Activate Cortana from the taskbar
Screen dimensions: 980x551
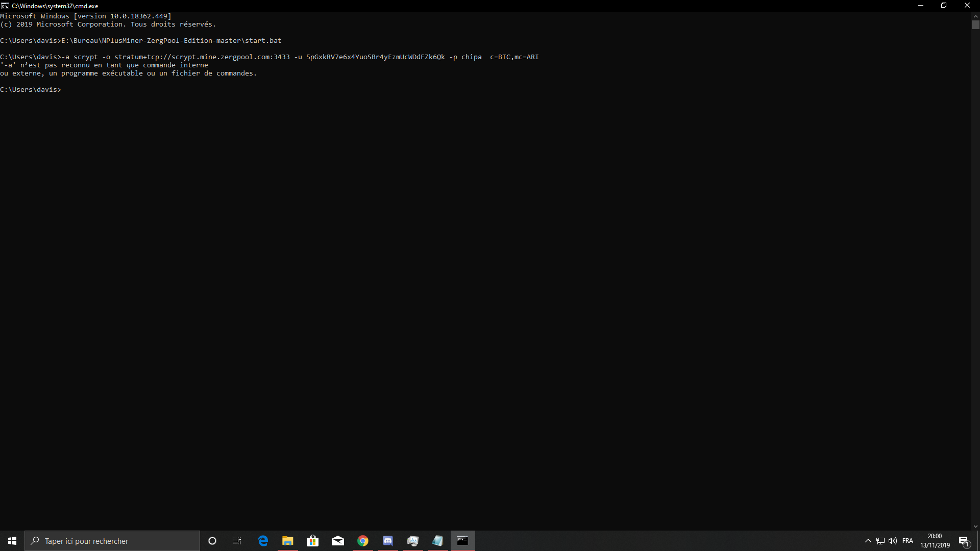pos(212,541)
